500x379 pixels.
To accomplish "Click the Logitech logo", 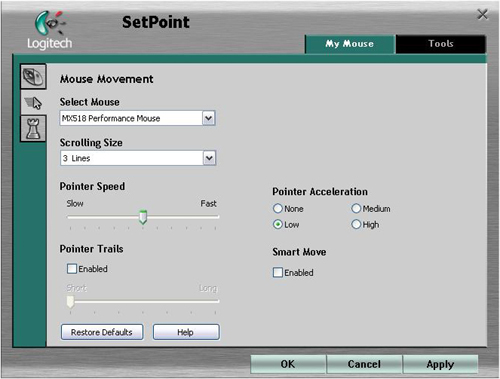I will pos(49,31).
